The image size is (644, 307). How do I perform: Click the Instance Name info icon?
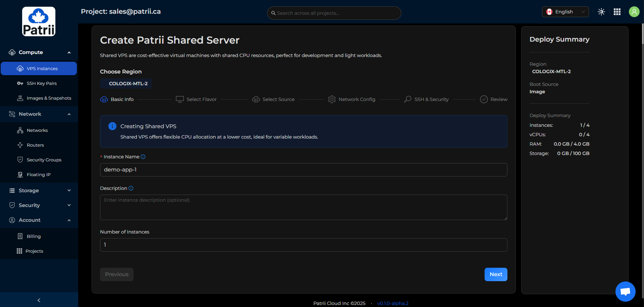click(143, 157)
